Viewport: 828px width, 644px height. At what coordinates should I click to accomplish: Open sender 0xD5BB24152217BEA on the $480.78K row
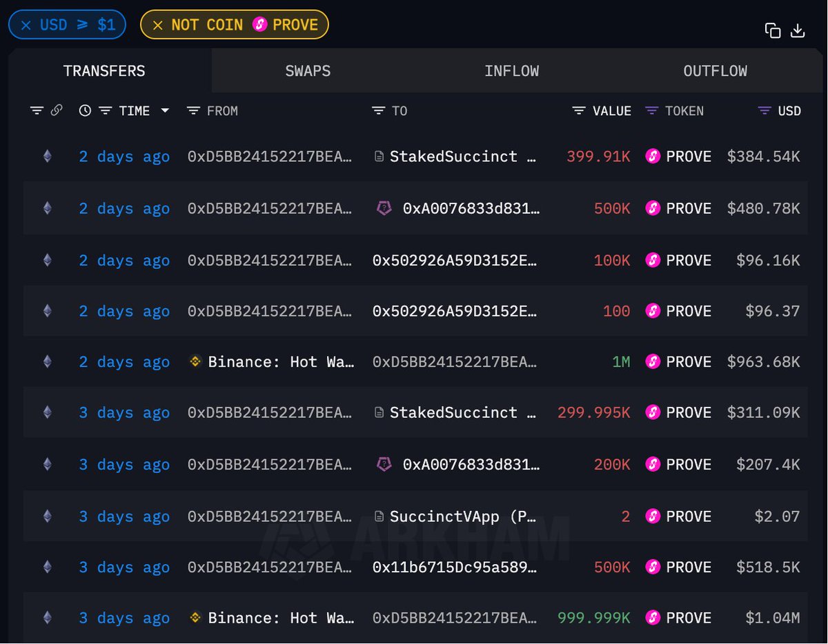click(270, 208)
